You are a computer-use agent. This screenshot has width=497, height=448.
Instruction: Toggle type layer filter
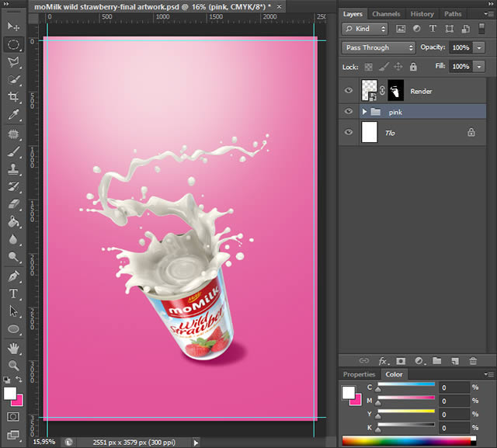click(433, 29)
